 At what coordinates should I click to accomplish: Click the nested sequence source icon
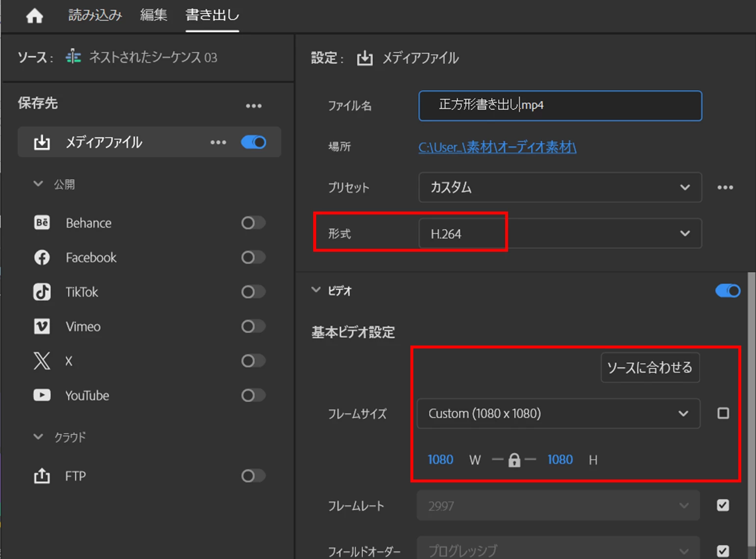tap(73, 57)
